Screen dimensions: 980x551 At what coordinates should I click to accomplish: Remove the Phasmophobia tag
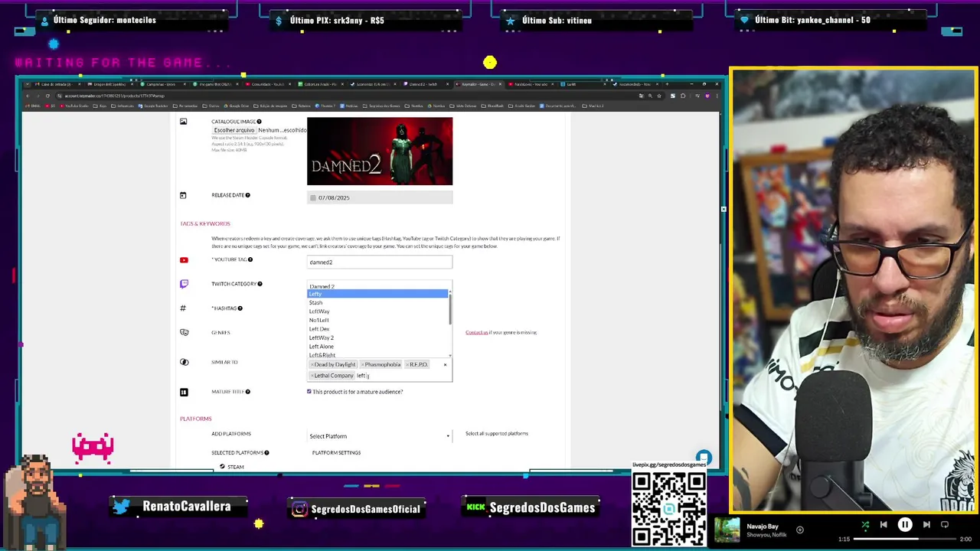(x=362, y=365)
